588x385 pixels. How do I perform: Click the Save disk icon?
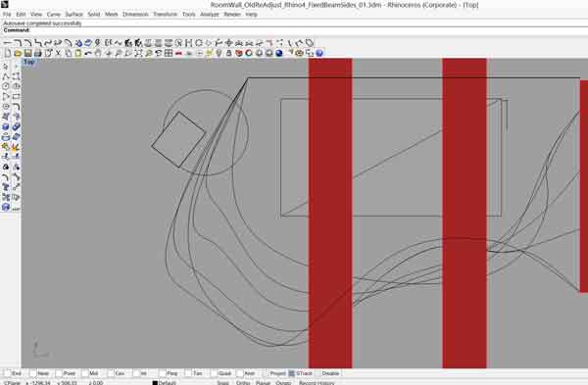click(27, 53)
